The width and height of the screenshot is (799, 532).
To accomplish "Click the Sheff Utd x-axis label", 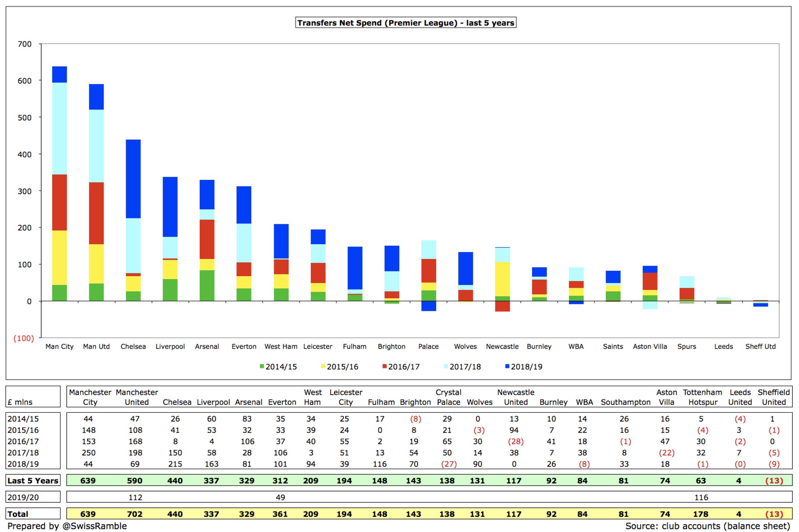I will (x=760, y=346).
